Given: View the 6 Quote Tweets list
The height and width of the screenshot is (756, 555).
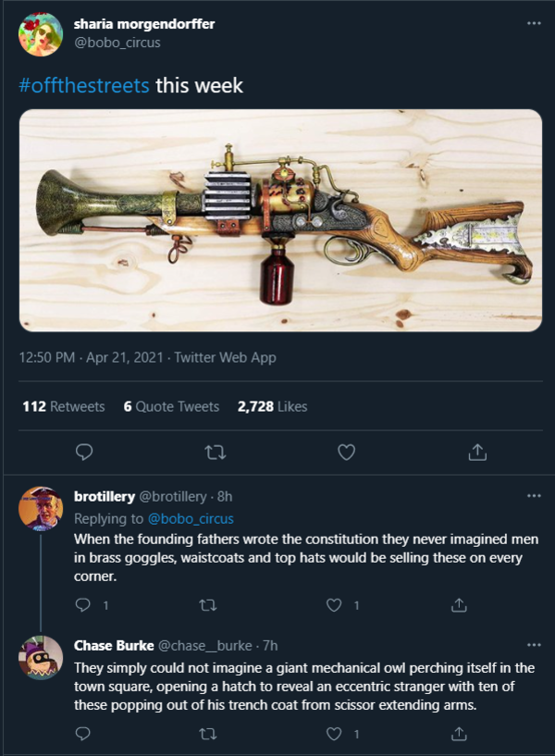Looking at the screenshot, I should (171, 406).
